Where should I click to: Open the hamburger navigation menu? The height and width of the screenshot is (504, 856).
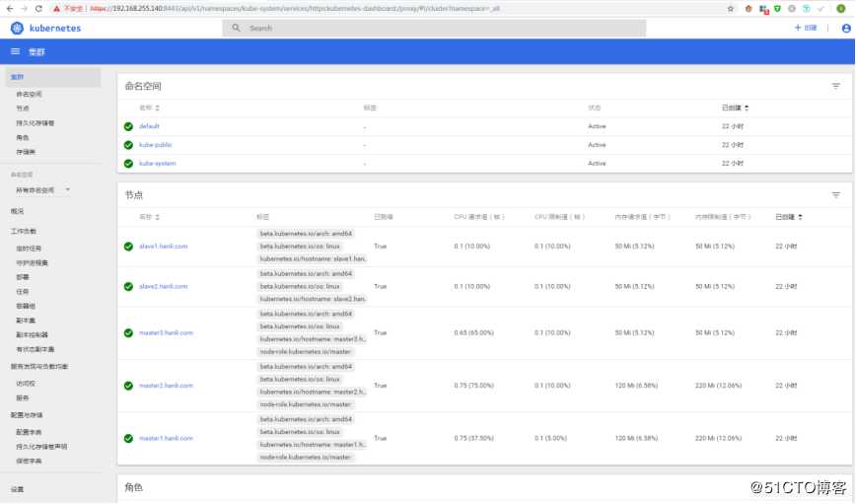click(16, 51)
